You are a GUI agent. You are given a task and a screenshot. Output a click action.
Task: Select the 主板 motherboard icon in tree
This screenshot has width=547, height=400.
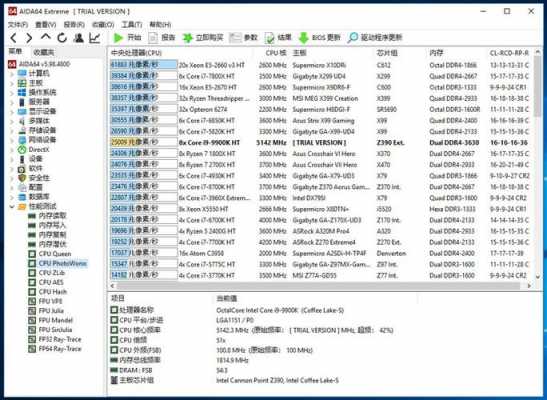[x=22, y=83]
